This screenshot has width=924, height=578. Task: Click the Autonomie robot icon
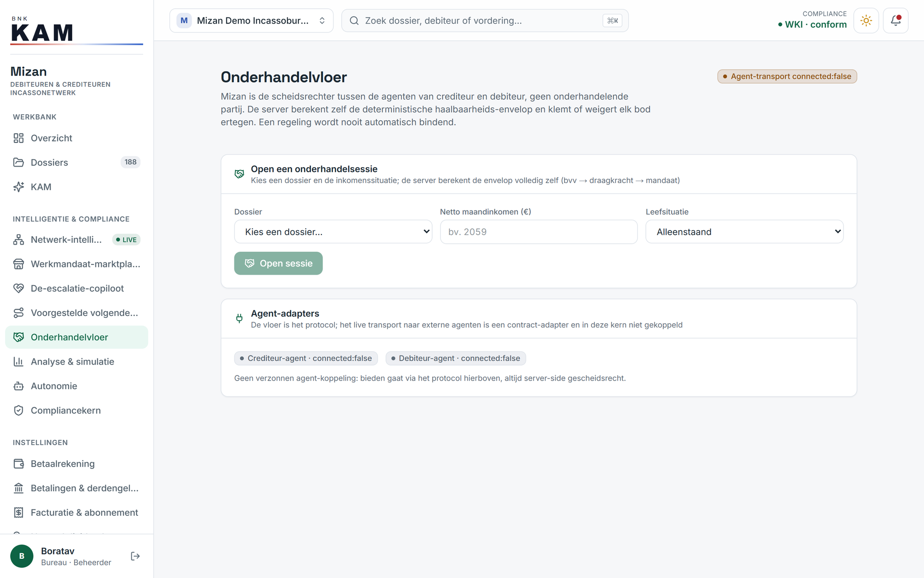18,386
